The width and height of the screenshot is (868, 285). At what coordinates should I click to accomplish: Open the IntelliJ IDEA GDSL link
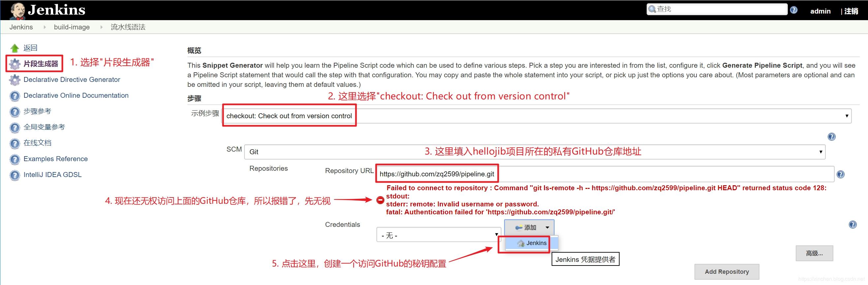(52, 175)
